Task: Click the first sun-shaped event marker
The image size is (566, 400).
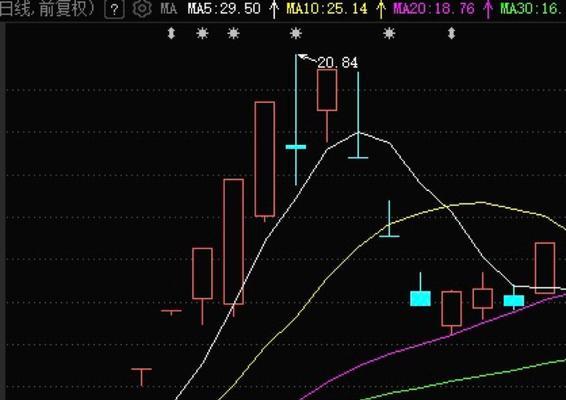Action: [202, 34]
